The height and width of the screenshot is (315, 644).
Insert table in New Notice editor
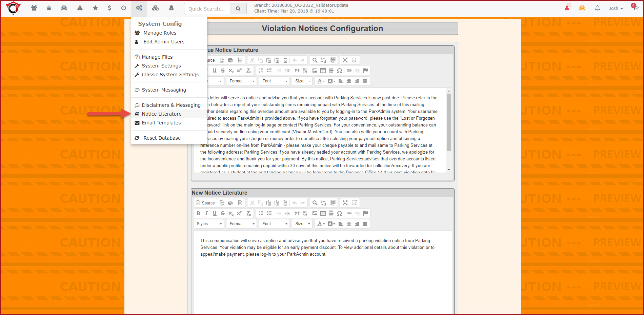323,214
